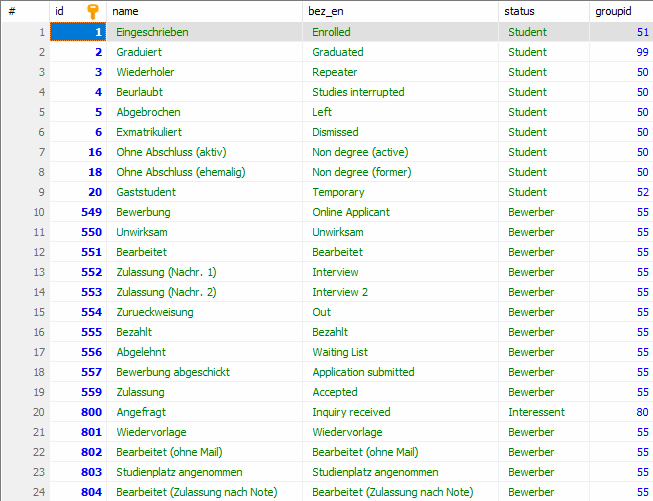Image resolution: width=653 pixels, height=501 pixels.
Task: Click the # row number column header
Action: pyautogui.click(x=12, y=11)
